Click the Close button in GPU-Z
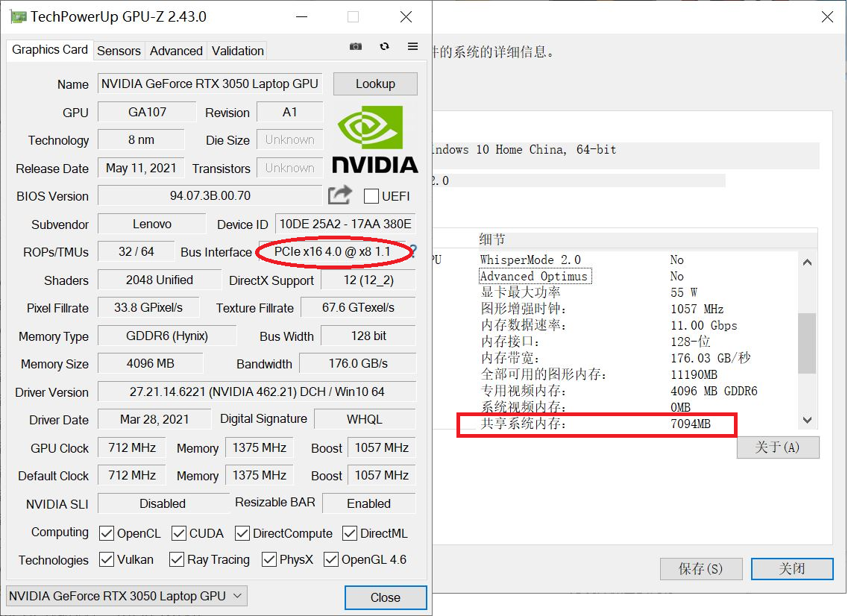 tap(386, 597)
